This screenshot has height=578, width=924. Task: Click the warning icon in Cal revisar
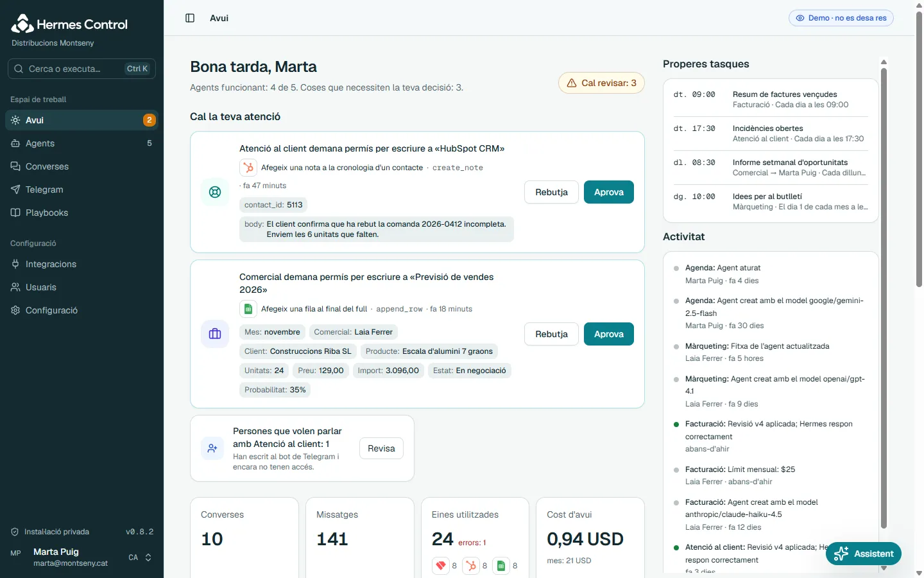[x=572, y=83]
